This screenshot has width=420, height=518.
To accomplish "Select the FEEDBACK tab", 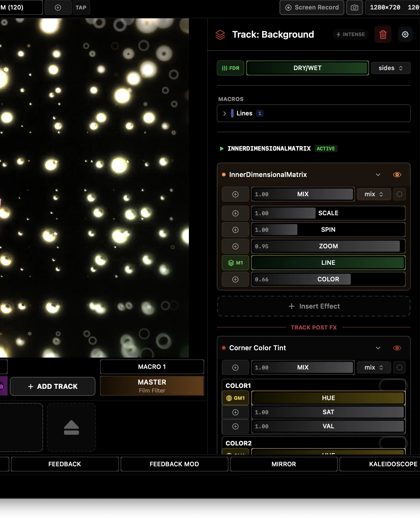I will (x=65, y=464).
